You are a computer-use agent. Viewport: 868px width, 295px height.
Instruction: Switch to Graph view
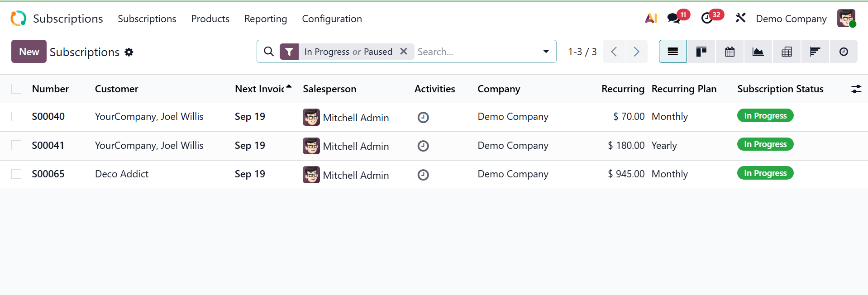(x=758, y=52)
